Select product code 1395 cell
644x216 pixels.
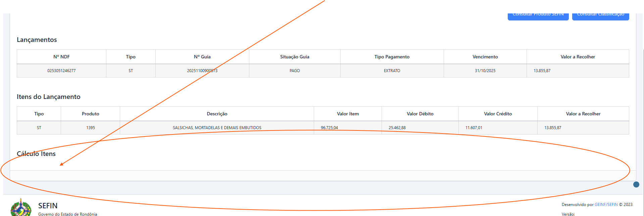[x=90, y=128]
